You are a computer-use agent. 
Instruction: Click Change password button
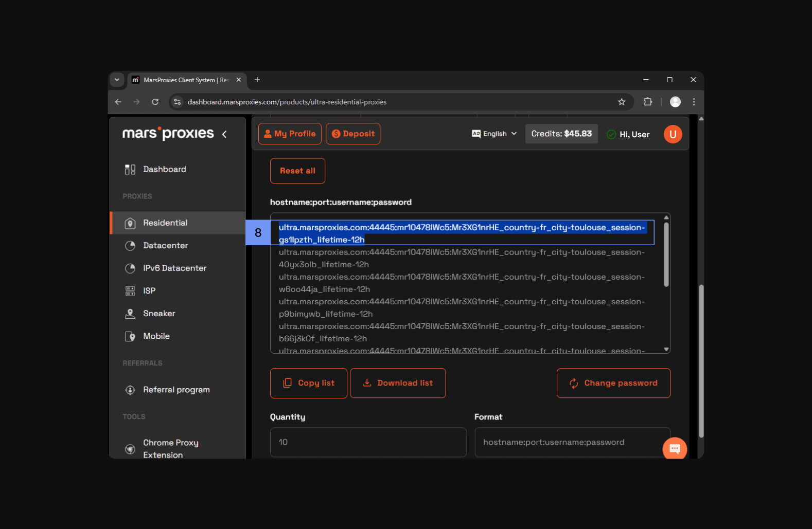(613, 383)
